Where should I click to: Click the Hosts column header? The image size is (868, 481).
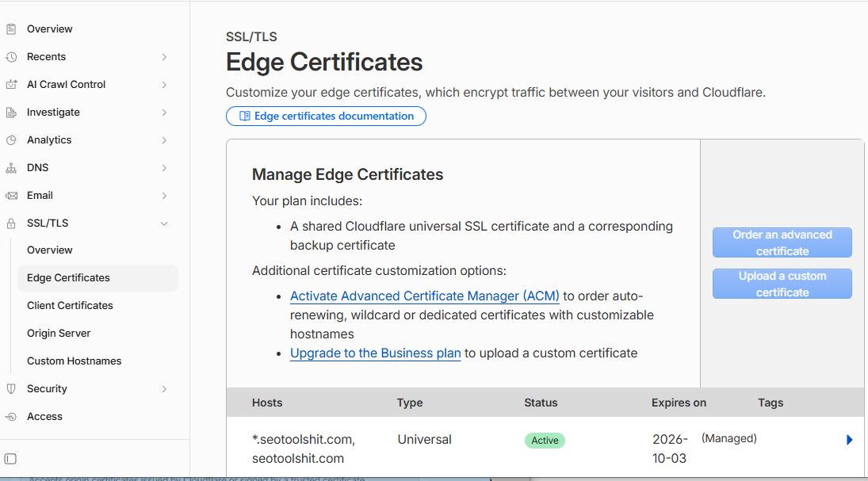coord(267,403)
